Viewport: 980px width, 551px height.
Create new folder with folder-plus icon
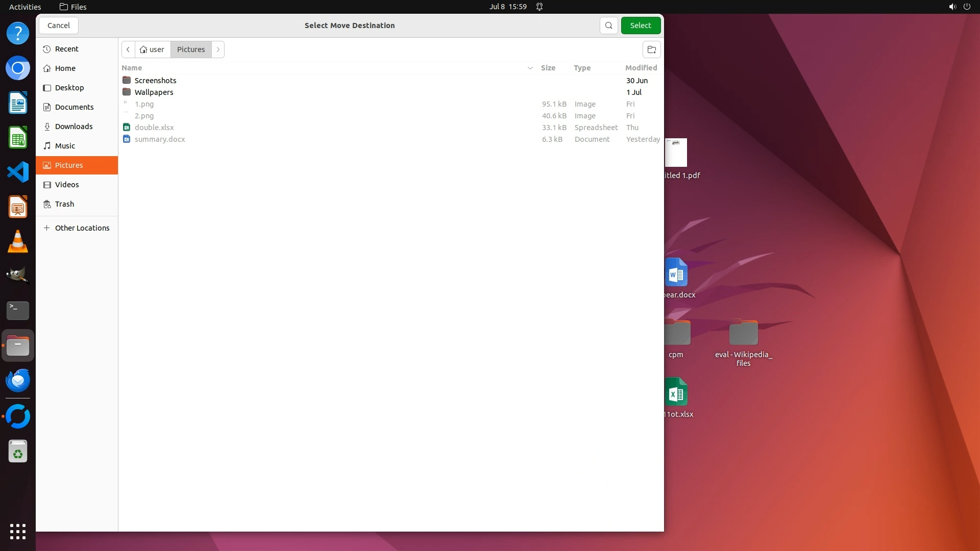[651, 49]
